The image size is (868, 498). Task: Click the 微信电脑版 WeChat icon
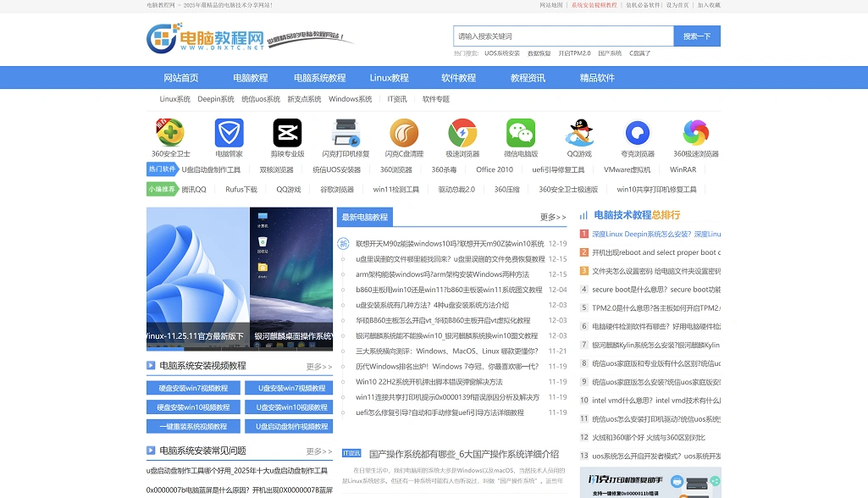tap(521, 133)
